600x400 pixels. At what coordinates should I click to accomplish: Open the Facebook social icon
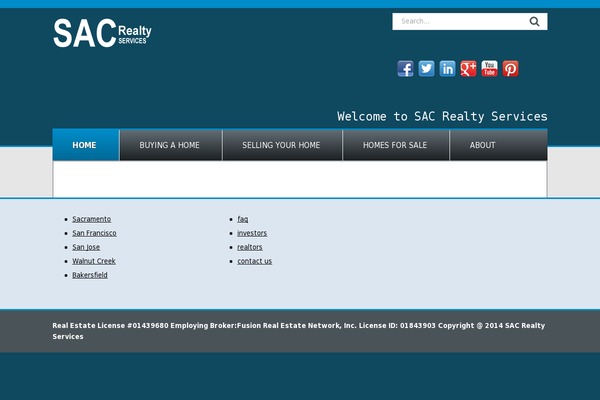(405, 69)
